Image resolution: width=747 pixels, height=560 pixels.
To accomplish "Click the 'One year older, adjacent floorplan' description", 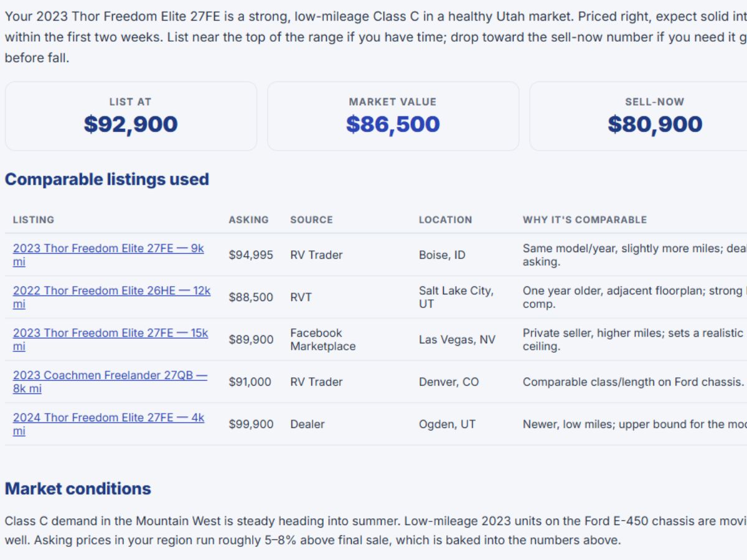I will 634,297.
